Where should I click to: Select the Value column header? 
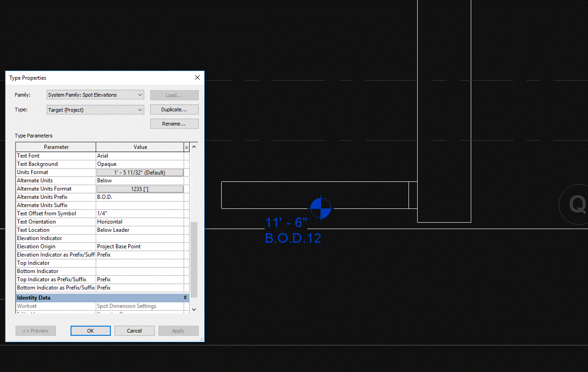140,147
